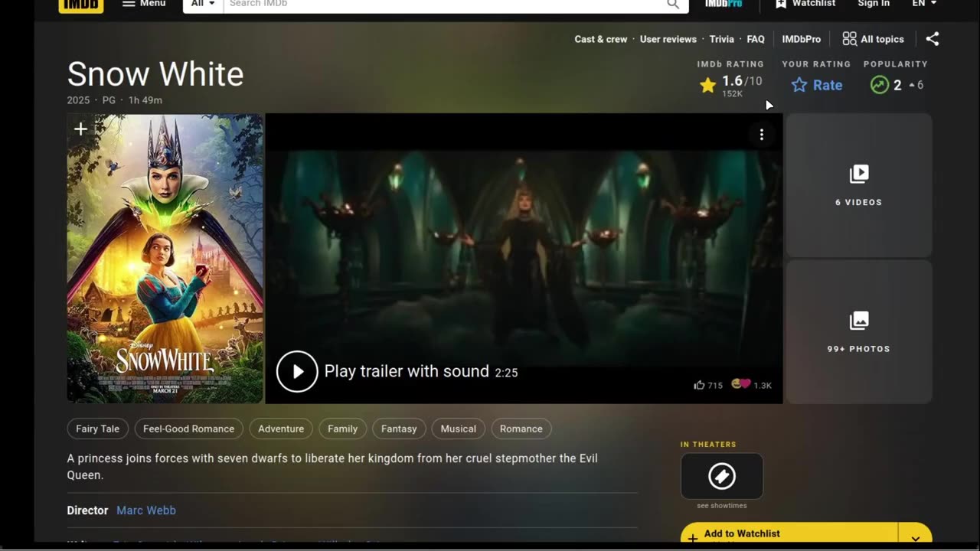The width and height of the screenshot is (980, 551).
Task: Open the Snow White poster image
Action: 165,259
